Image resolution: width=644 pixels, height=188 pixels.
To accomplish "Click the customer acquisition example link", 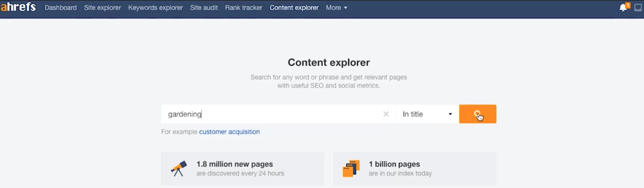I will 229,132.
